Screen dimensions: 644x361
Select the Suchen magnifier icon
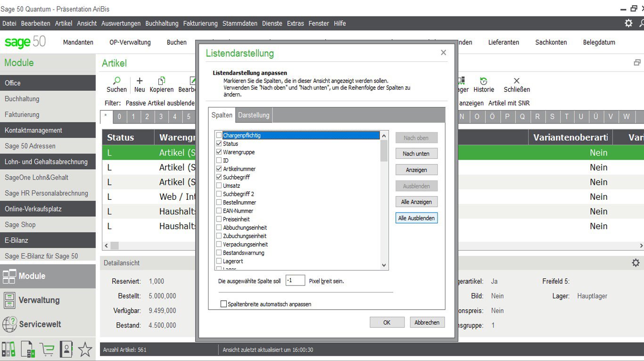116,81
